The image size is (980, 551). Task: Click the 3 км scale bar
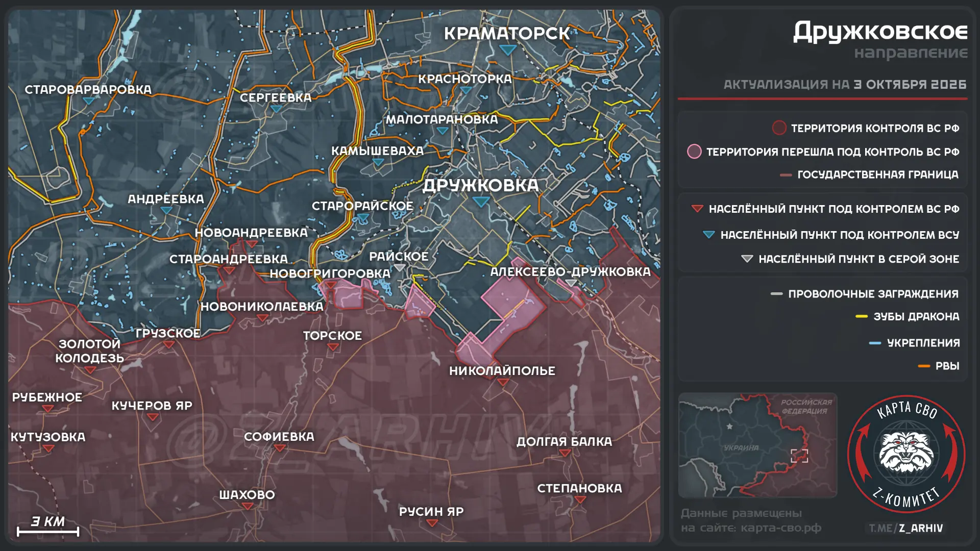point(48,532)
